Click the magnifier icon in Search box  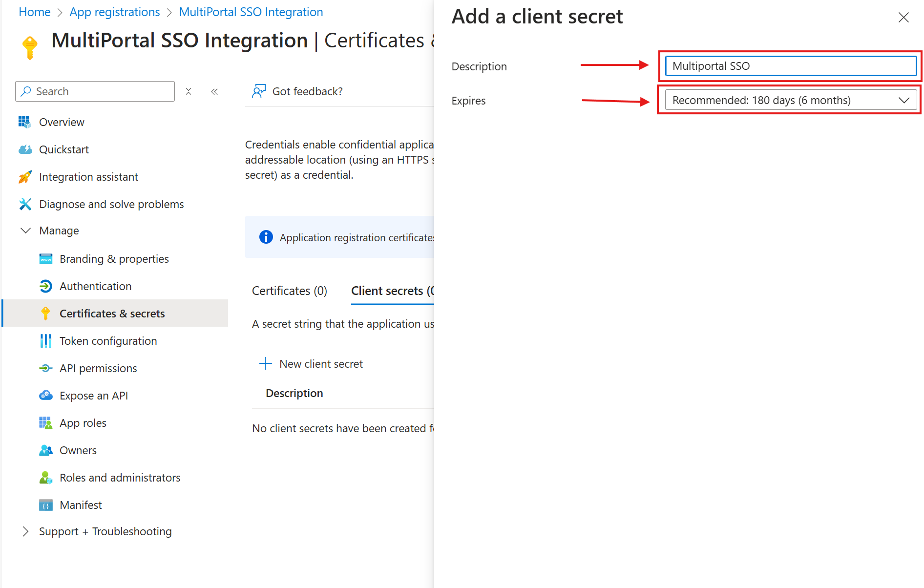click(x=26, y=91)
